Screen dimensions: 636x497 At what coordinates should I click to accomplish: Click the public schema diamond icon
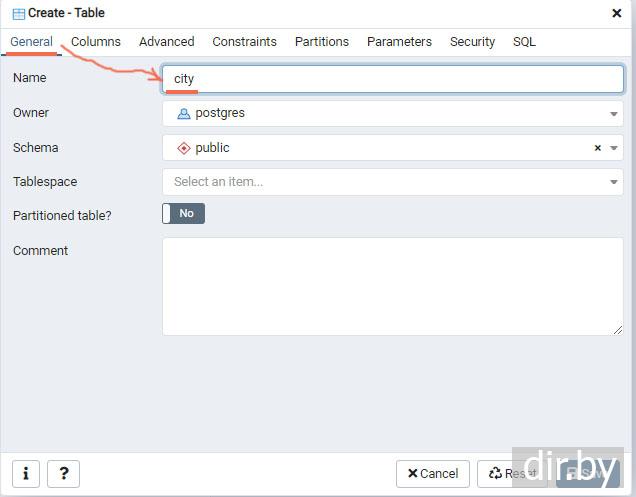[184, 148]
